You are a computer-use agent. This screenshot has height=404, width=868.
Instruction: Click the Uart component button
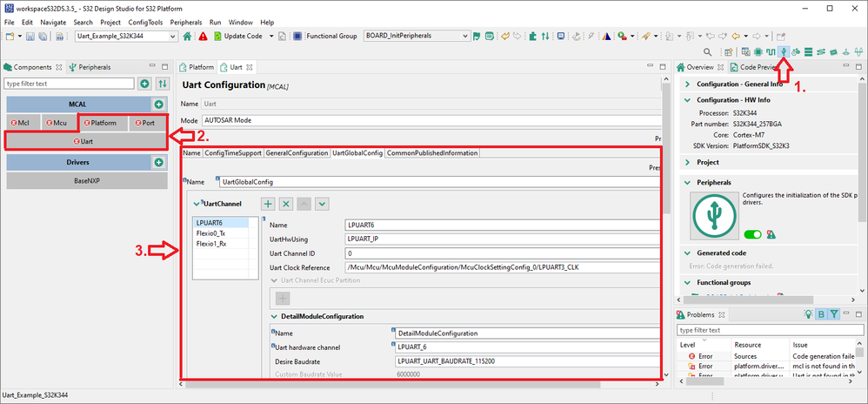coord(86,141)
